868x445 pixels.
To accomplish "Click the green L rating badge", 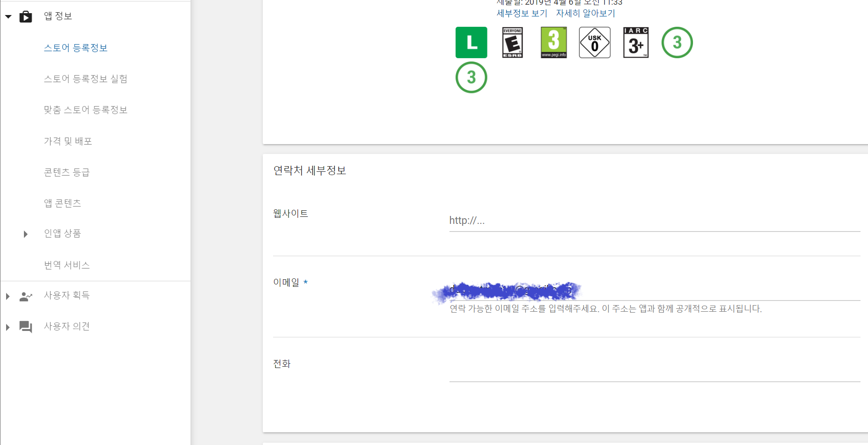I will [471, 42].
